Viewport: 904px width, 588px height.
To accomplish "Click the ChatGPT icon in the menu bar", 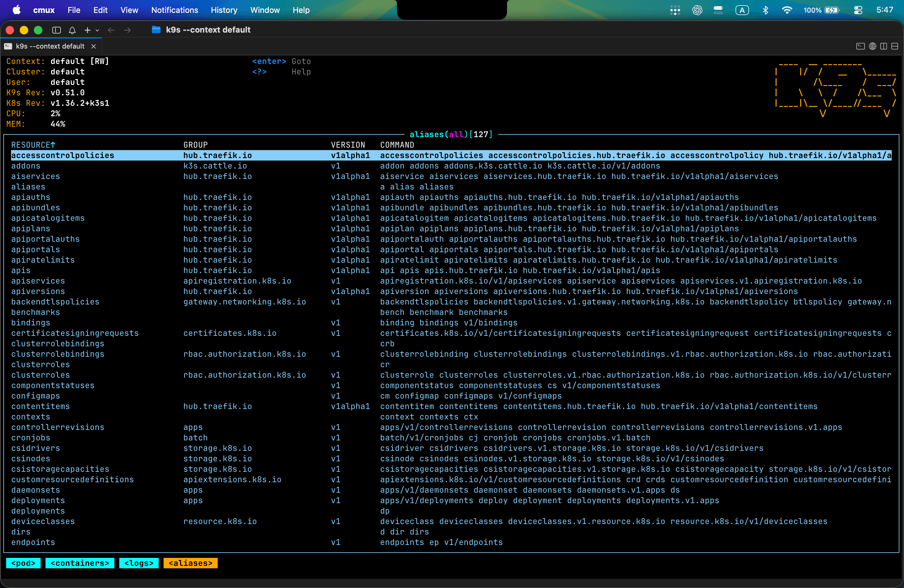I will click(x=697, y=10).
